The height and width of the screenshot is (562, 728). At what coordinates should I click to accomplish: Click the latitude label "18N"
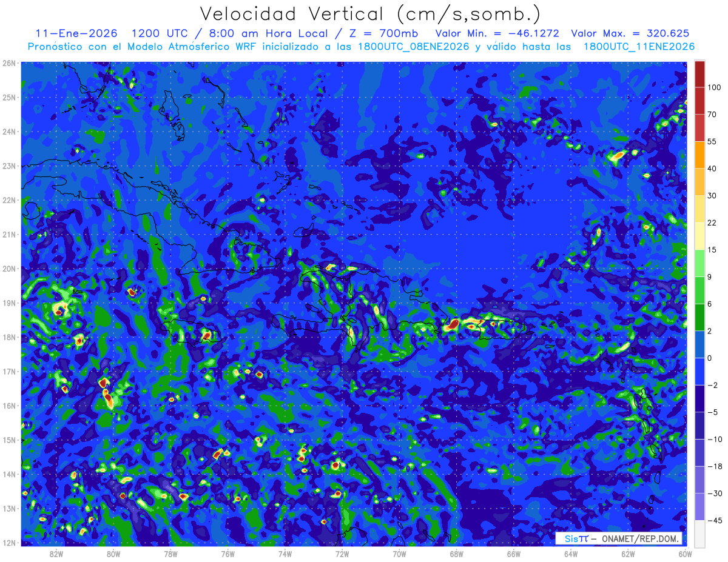[9, 337]
